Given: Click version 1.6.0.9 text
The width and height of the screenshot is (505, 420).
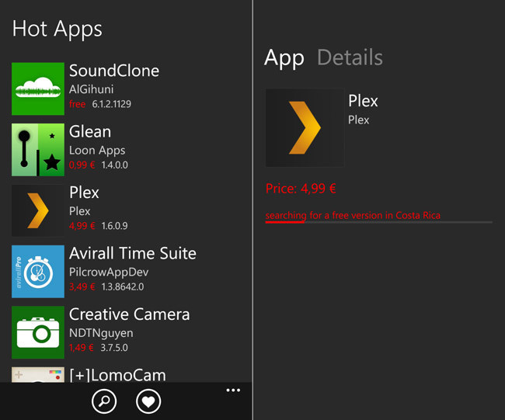Looking at the screenshot, I should click(115, 226).
